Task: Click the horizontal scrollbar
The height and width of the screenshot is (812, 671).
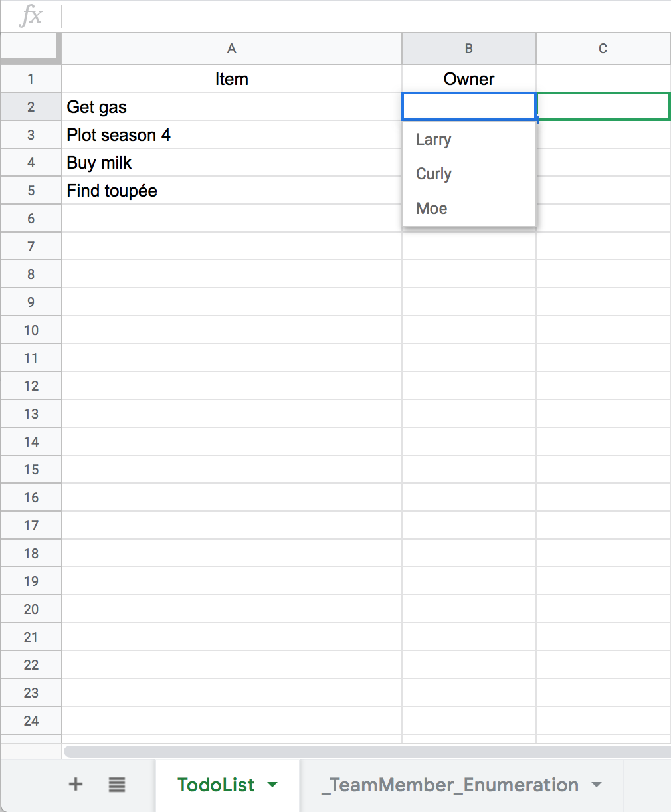Action: (365, 752)
